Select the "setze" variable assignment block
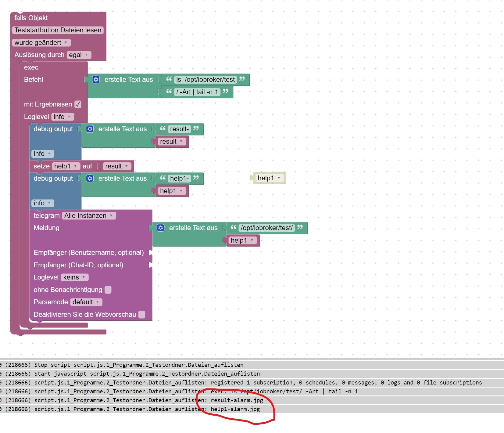Screen dimensions: 504x433 (41, 166)
